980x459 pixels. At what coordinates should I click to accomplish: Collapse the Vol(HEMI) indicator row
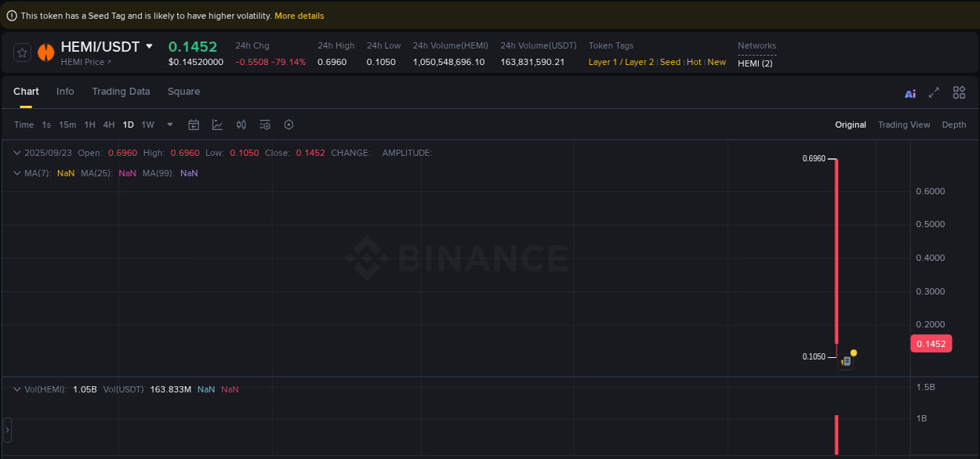[16, 389]
